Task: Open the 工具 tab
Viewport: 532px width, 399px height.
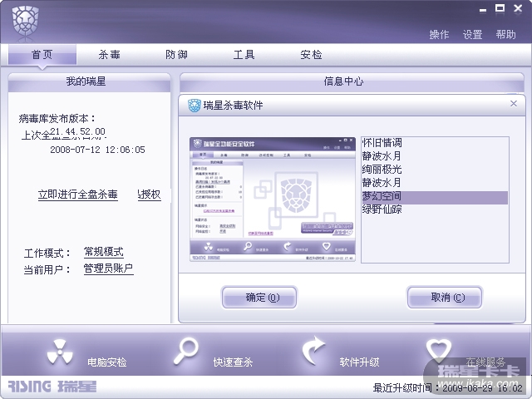Action: tap(244, 54)
